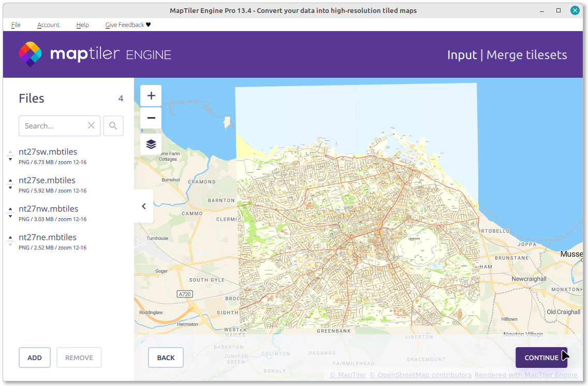Move nt27nw.mbtiles down in order
Screen dimensions: 588x386
click(10, 216)
